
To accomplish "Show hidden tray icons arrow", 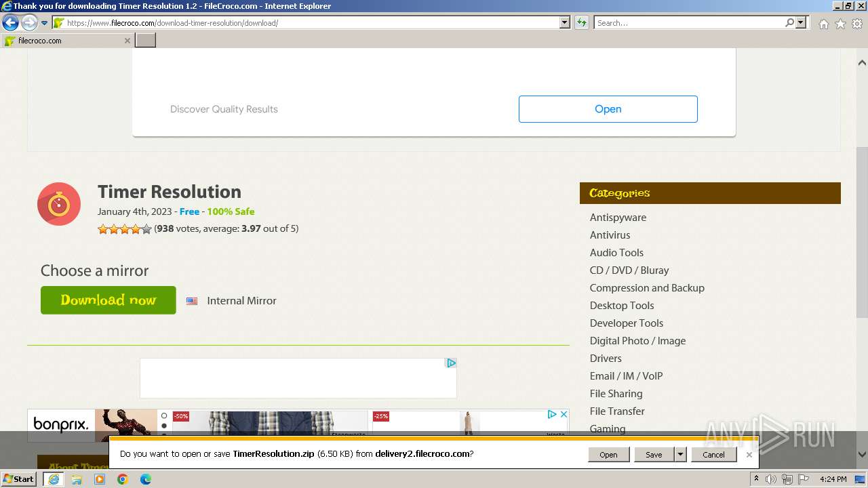I will coord(756,479).
